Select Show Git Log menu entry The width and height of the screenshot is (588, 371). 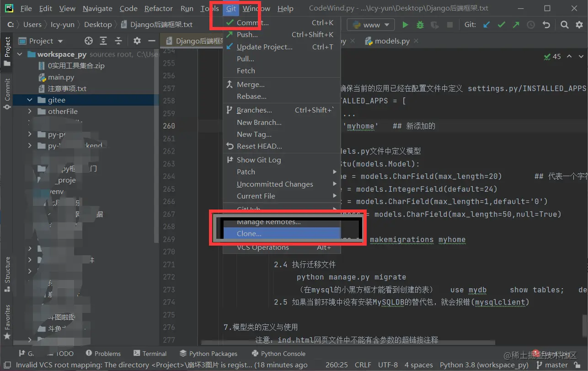[282, 160]
